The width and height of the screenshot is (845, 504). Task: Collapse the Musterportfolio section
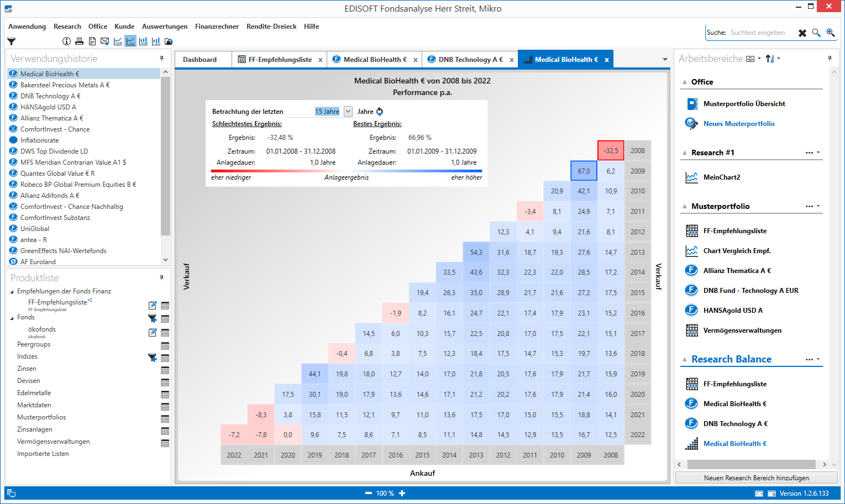coord(685,207)
